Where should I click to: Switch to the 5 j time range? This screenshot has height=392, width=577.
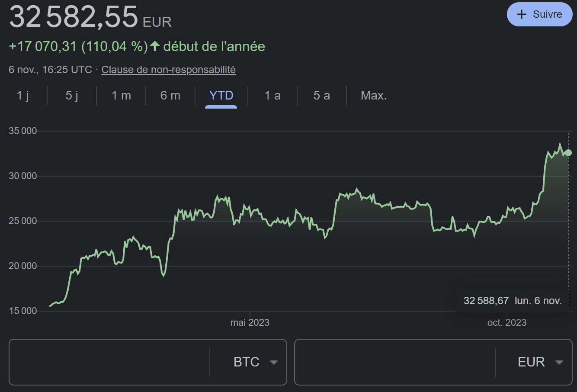coord(72,96)
